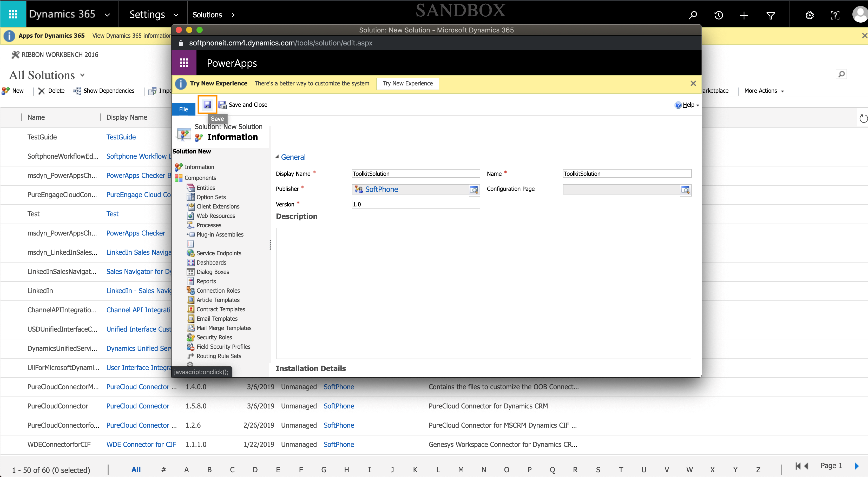This screenshot has height=477, width=868.
Task: Click the search magnifier in top bar
Action: [692, 15]
